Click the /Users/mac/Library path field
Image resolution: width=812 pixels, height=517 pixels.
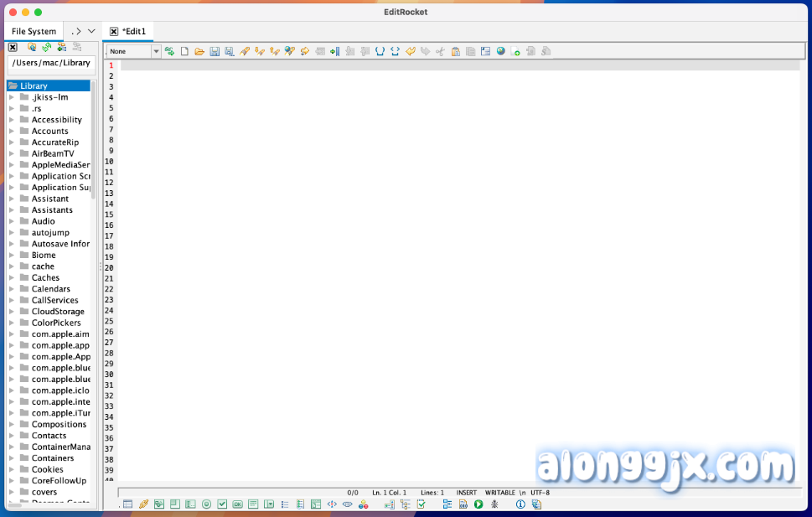[51, 63]
